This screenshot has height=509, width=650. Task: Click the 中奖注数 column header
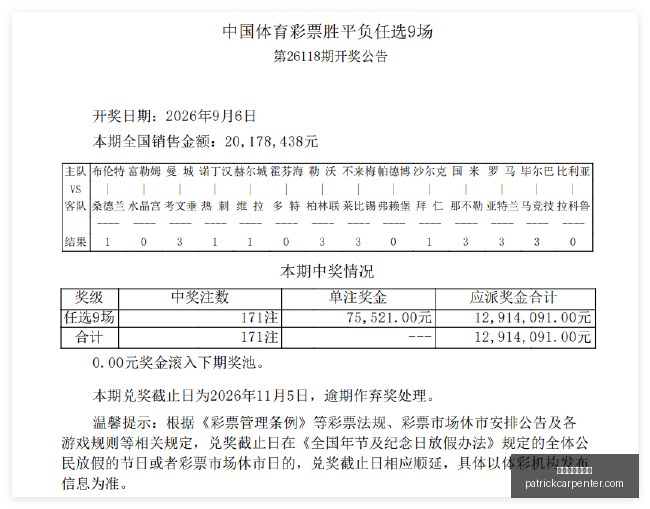tap(200, 297)
